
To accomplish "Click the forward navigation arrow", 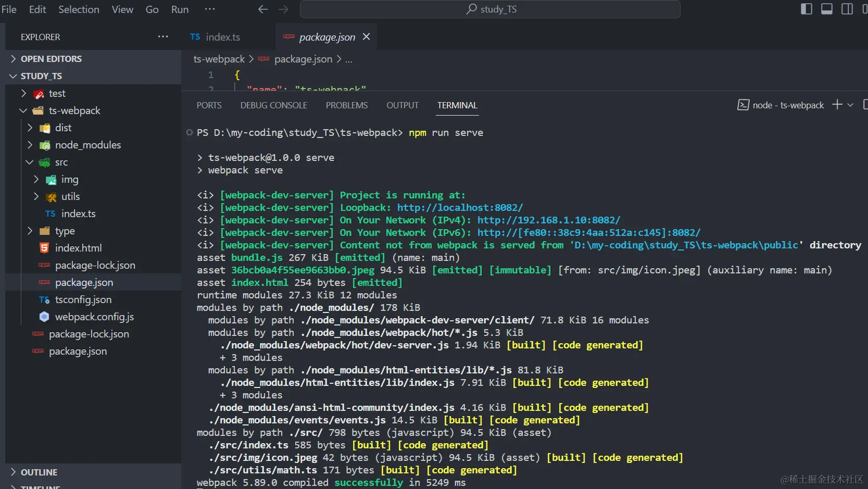I will (283, 9).
